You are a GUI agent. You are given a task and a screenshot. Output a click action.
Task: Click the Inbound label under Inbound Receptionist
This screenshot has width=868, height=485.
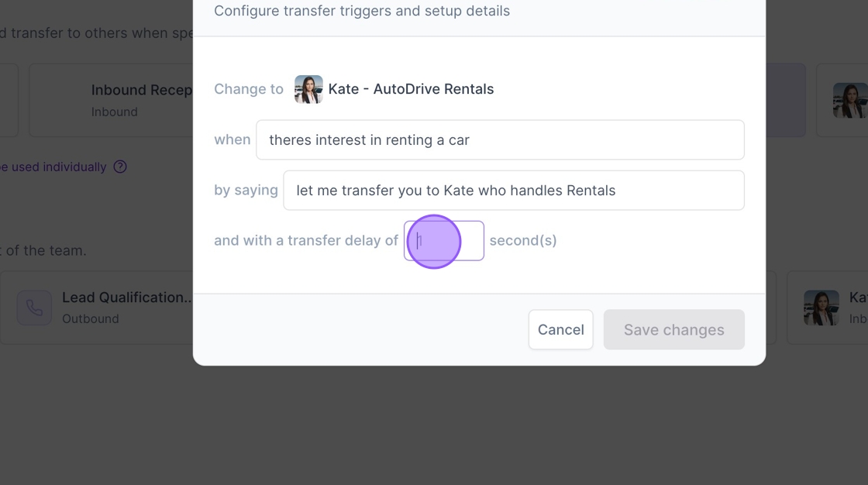[114, 112]
